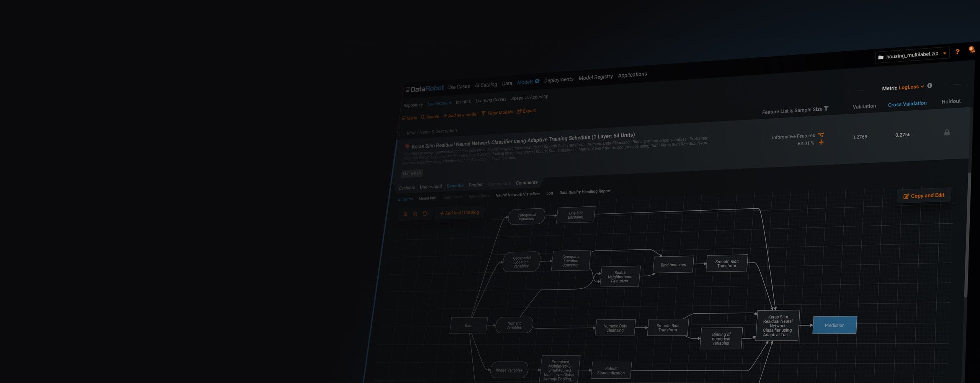Click the Keras model type icon

coord(407,146)
